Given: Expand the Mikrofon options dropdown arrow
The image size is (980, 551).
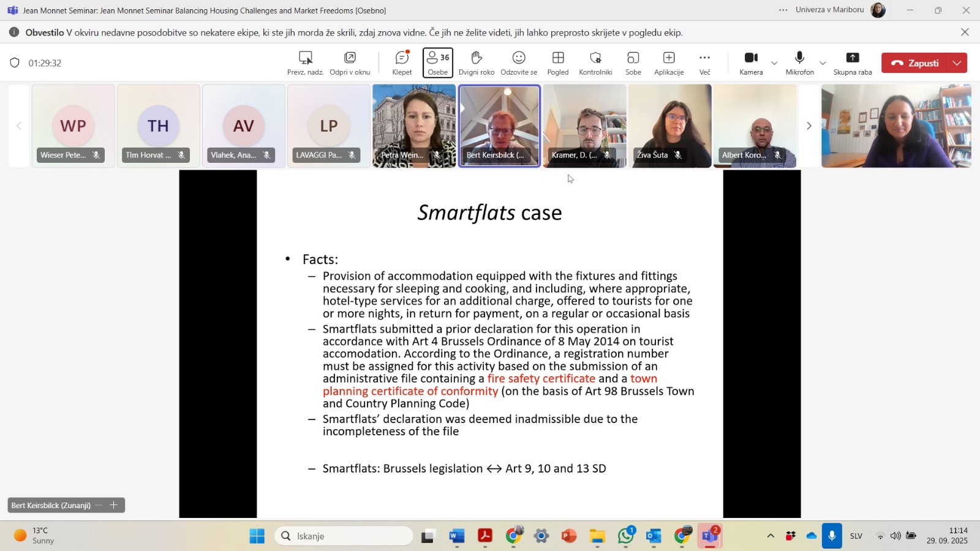Looking at the screenshot, I should (823, 63).
